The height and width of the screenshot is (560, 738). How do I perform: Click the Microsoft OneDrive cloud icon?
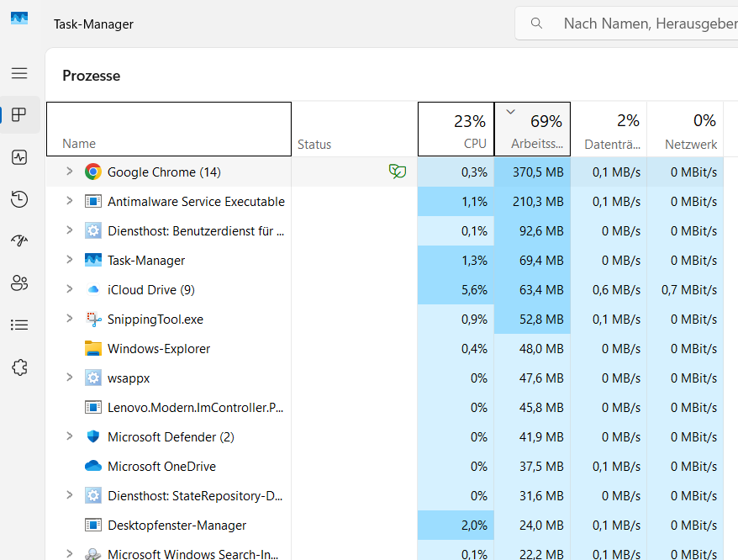[93, 466]
